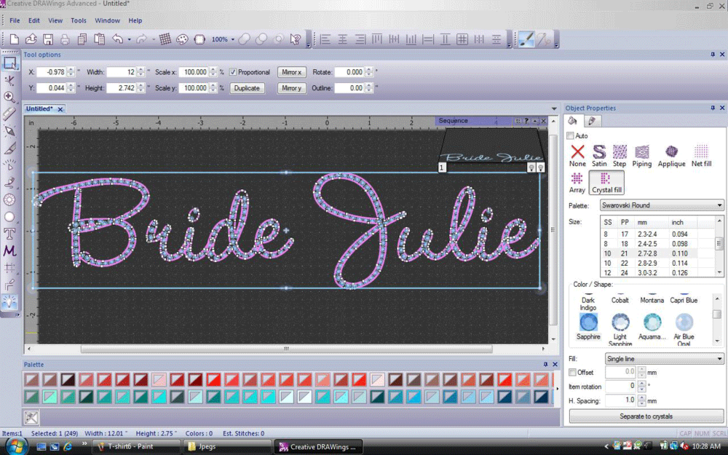Screen dimensions: 728x455
Task: Click the Separate to crystals button
Action: [x=646, y=416]
